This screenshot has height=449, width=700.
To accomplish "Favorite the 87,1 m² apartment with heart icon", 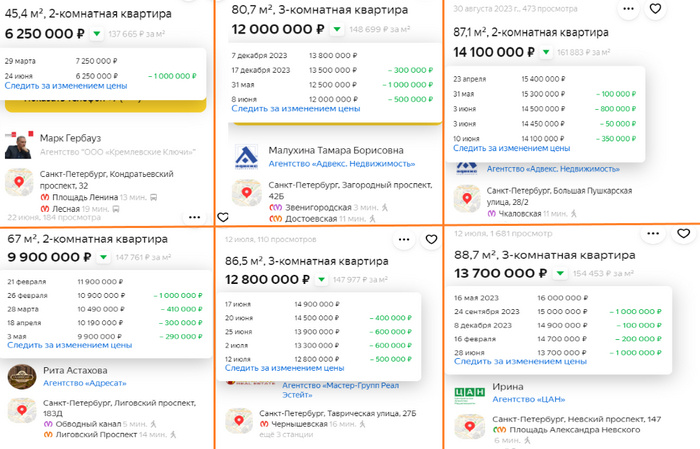I will (x=655, y=8).
